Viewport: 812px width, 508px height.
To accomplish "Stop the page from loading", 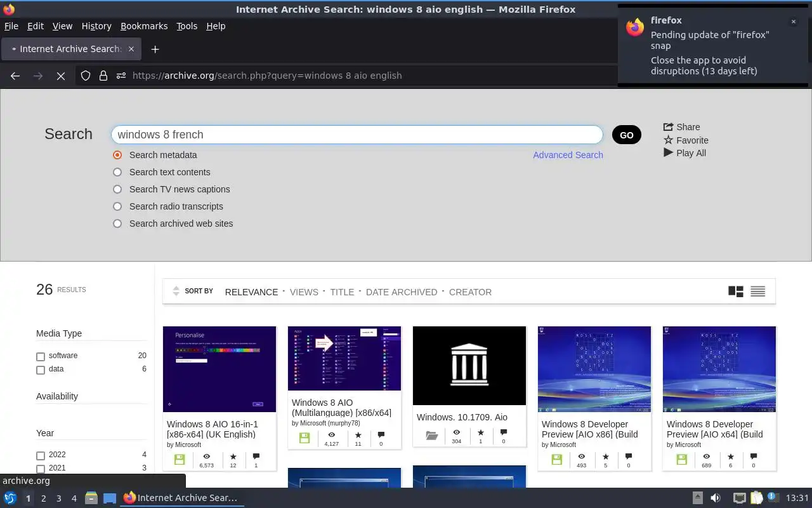I will pos(61,76).
